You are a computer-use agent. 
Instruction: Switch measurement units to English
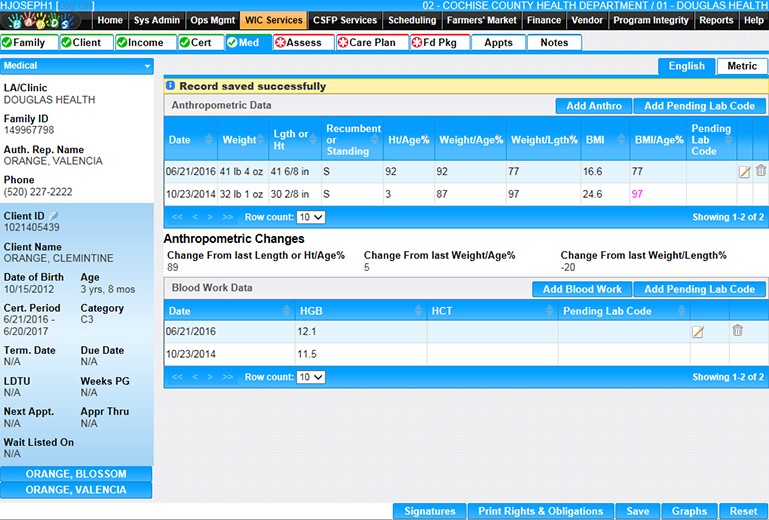coord(686,66)
